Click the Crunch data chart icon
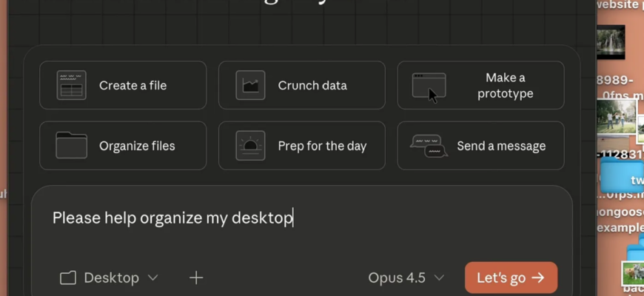The width and height of the screenshot is (644, 296). [x=250, y=86]
